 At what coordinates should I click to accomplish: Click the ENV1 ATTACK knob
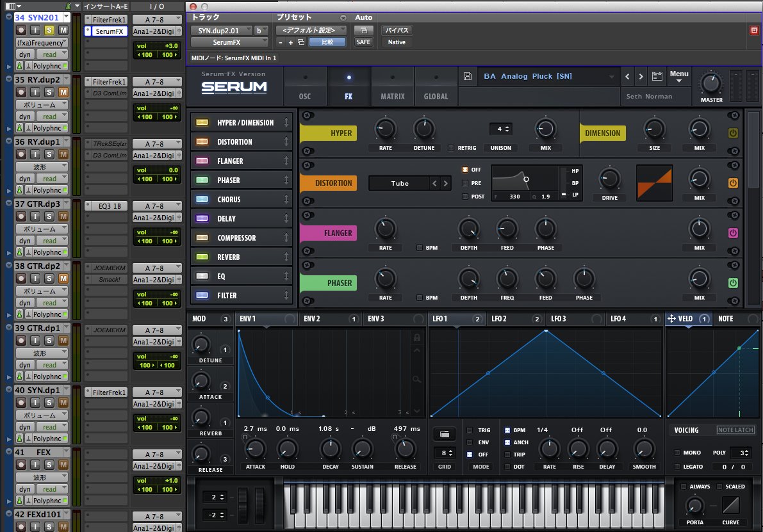(256, 449)
